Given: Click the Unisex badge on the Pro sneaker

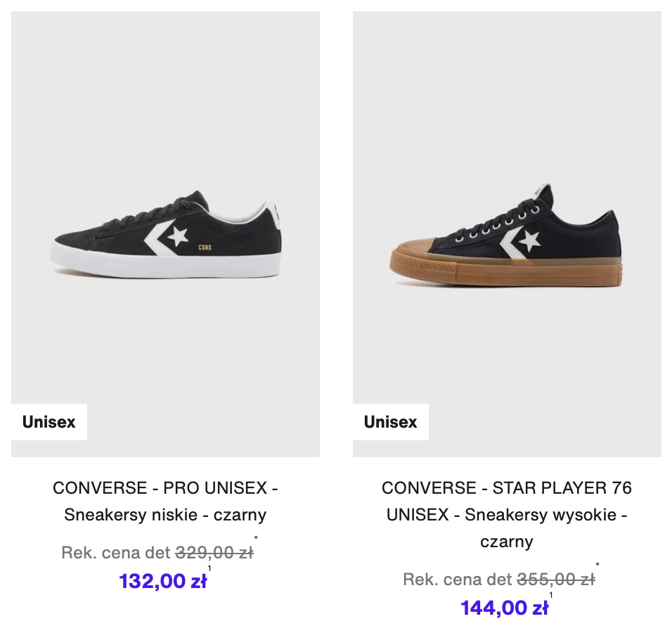Looking at the screenshot, I should tap(49, 422).
